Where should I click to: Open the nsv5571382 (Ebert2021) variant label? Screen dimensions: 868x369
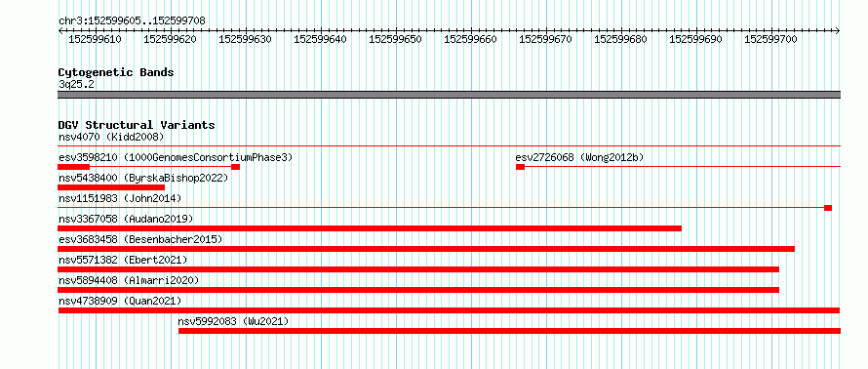[x=123, y=260]
